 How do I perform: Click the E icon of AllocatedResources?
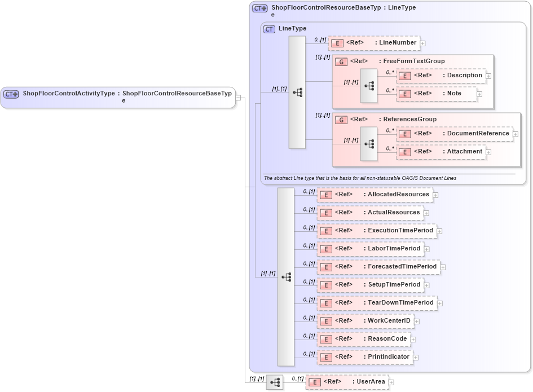coord(326,194)
